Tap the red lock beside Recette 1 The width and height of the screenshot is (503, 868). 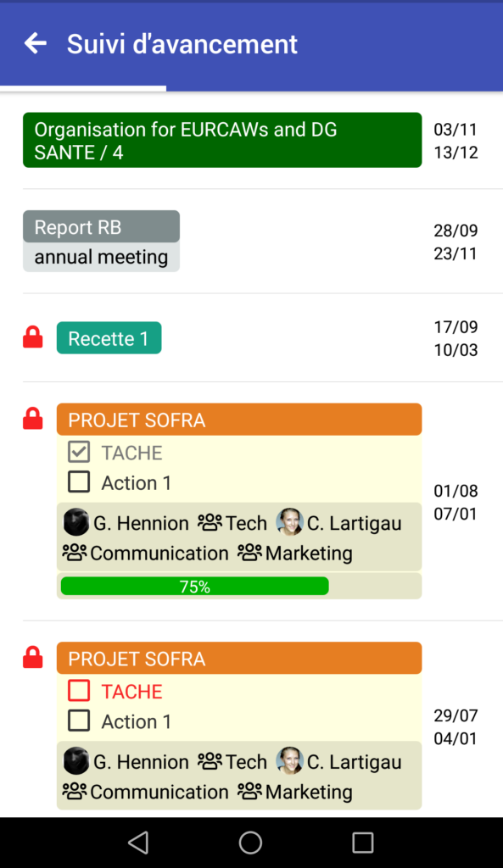coord(33,337)
